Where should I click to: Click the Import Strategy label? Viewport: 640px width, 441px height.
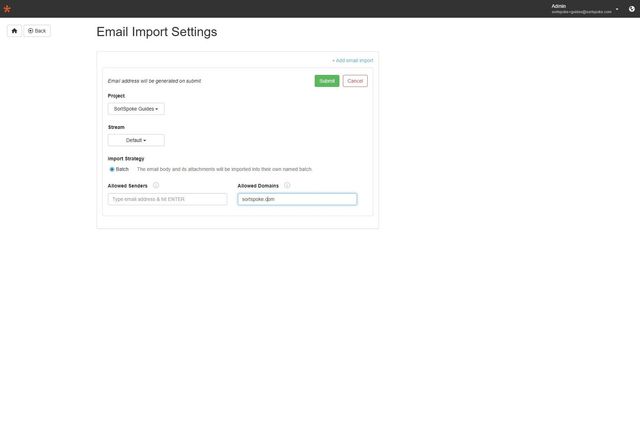point(126,158)
